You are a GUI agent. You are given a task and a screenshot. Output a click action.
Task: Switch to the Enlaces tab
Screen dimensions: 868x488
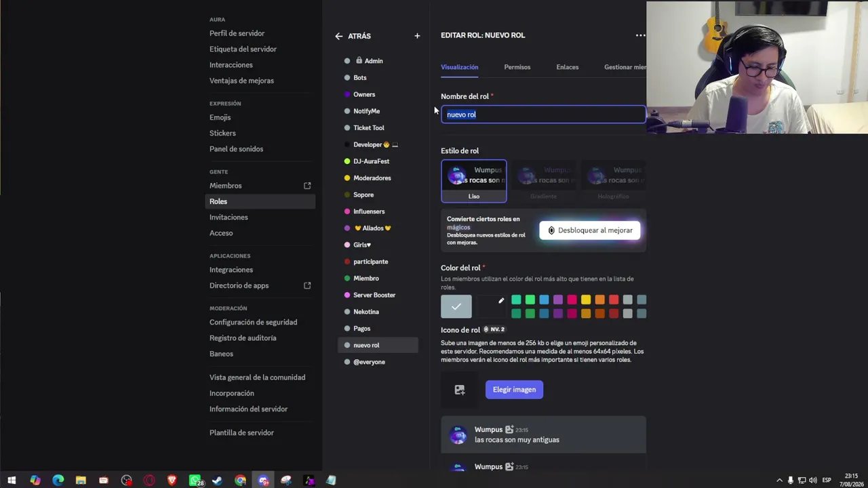pos(568,67)
